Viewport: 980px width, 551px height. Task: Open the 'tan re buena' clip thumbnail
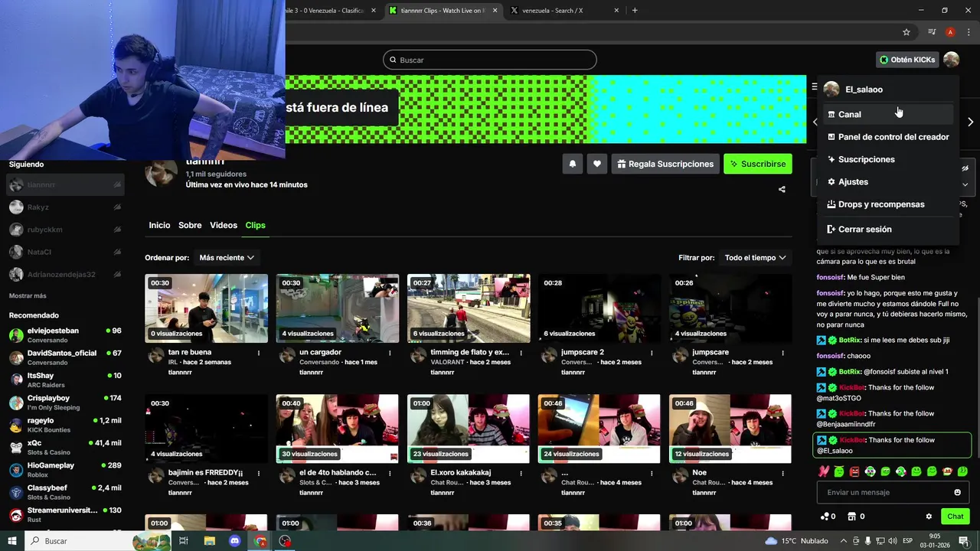coord(207,308)
